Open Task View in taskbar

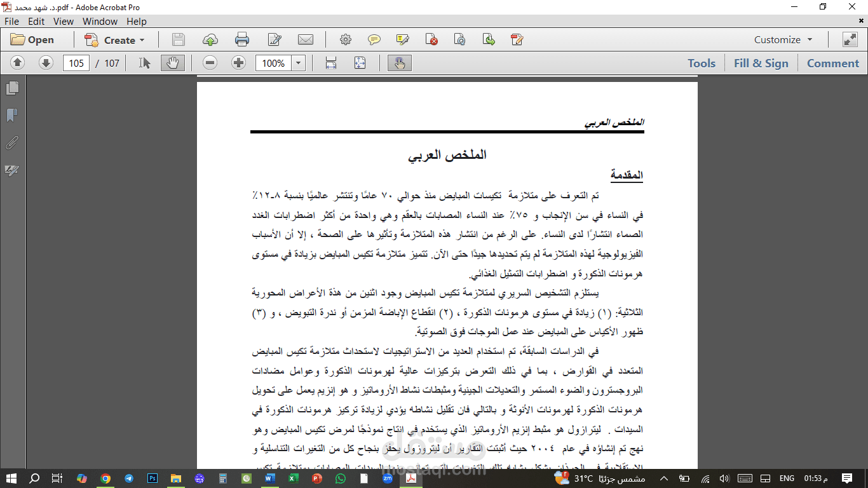[57, 478]
